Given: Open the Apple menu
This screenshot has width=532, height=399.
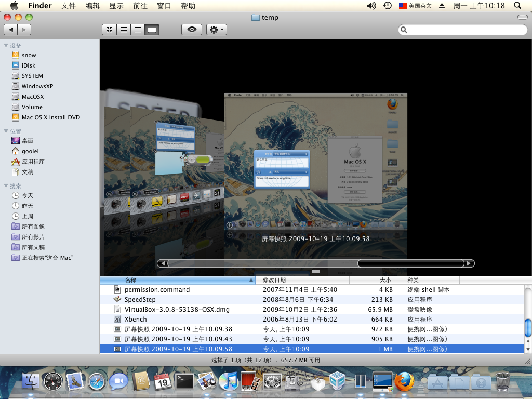Looking at the screenshot, I should [x=14, y=5].
